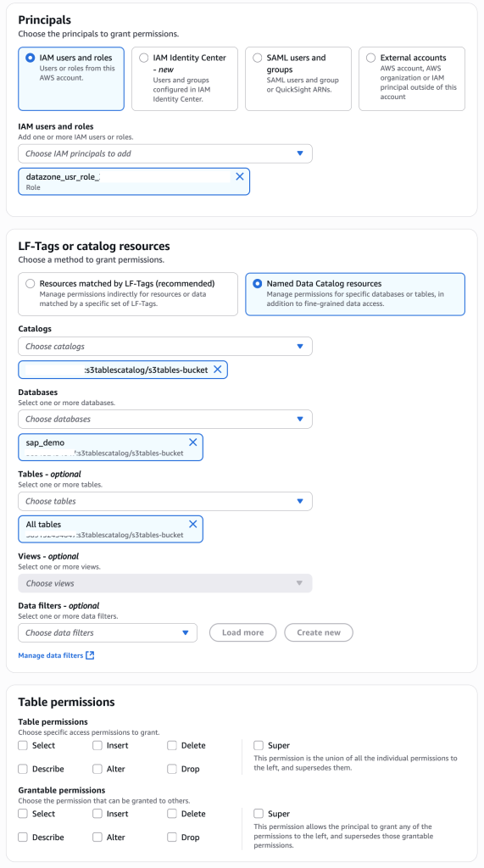
Task: Check Describe under Grantable permissions
Action: click(23, 837)
